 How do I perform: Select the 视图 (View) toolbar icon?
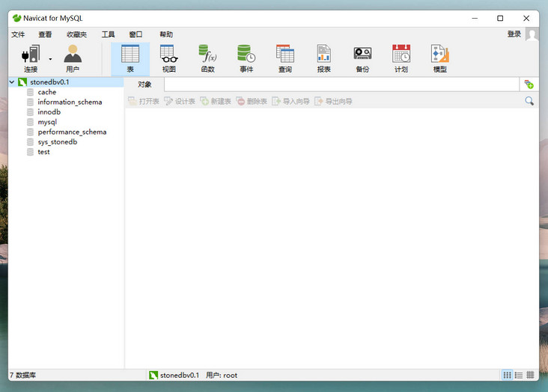(x=168, y=58)
